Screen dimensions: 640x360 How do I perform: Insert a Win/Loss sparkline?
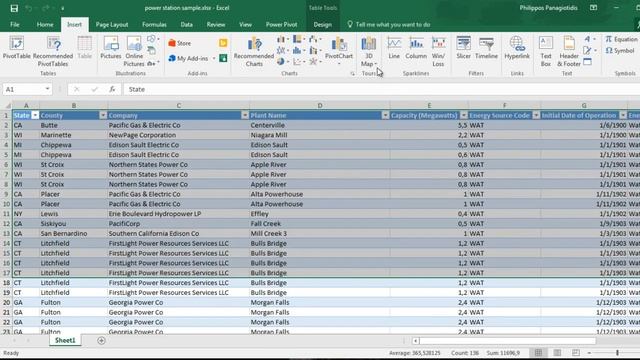[438, 51]
